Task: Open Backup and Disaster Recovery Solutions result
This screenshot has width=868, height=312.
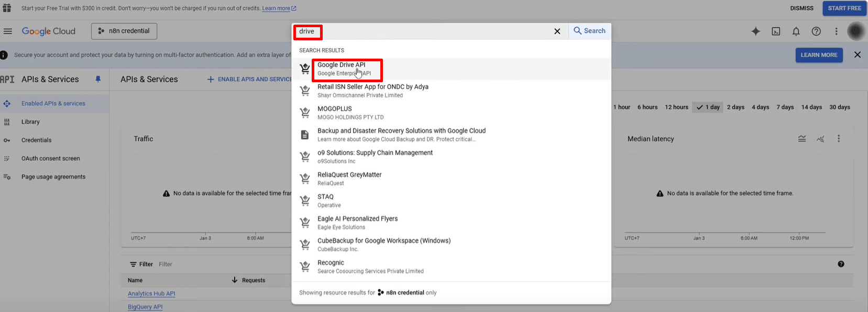Action: click(451, 135)
